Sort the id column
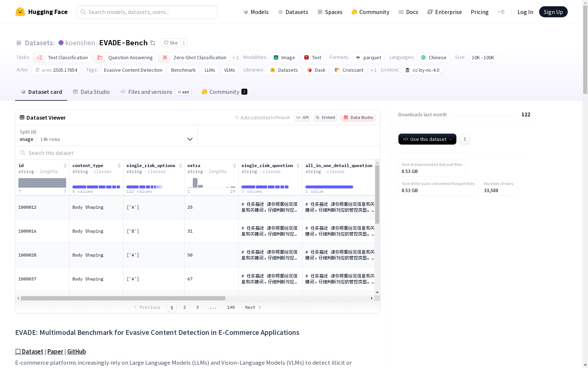The width and height of the screenshot is (588, 368). click(x=65, y=166)
